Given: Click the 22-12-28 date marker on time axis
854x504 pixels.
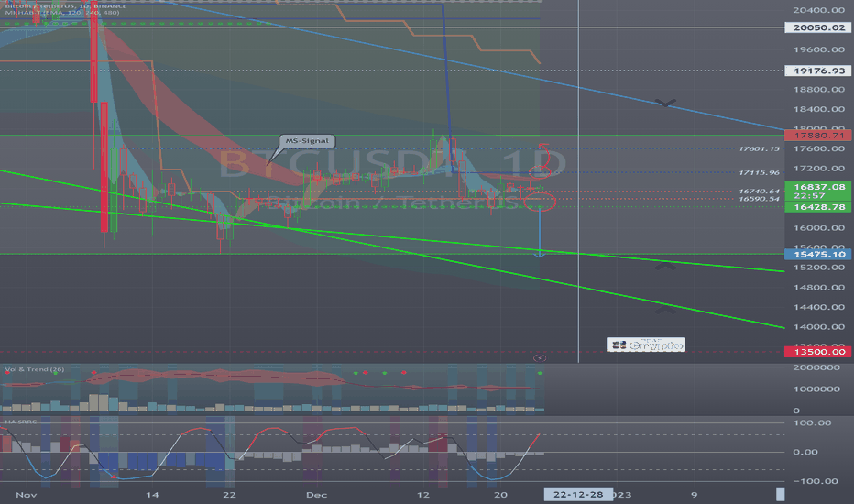Looking at the screenshot, I should pos(578,494).
